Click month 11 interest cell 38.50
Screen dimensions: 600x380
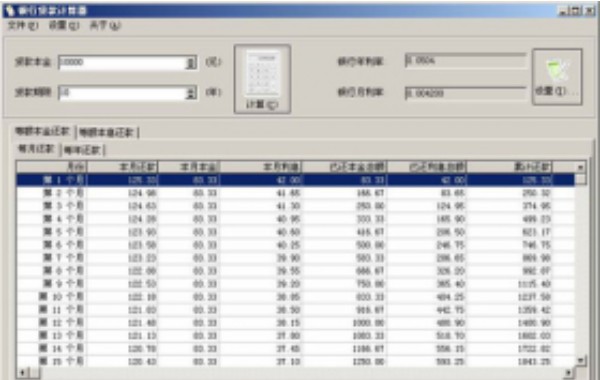[x=289, y=310]
